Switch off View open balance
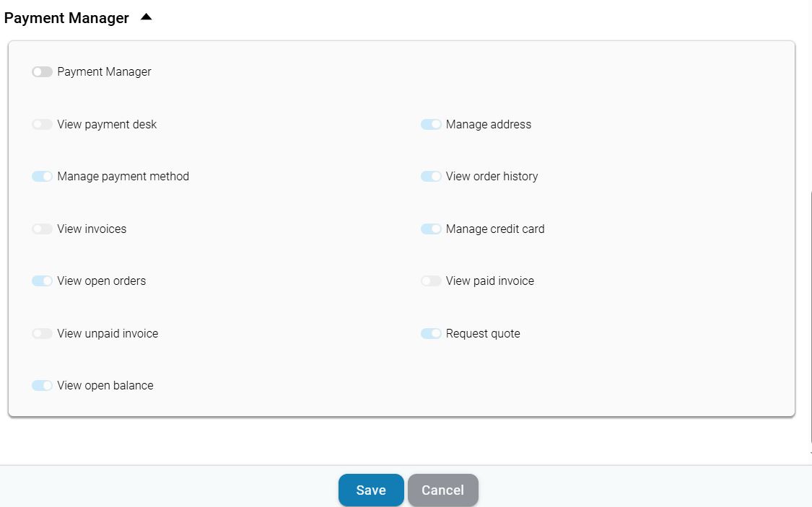 point(42,386)
